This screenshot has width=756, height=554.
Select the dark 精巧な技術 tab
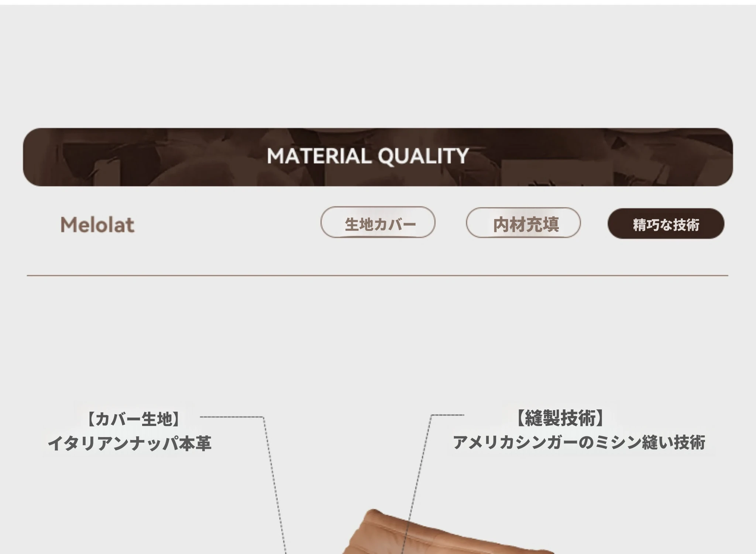point(666,224)
